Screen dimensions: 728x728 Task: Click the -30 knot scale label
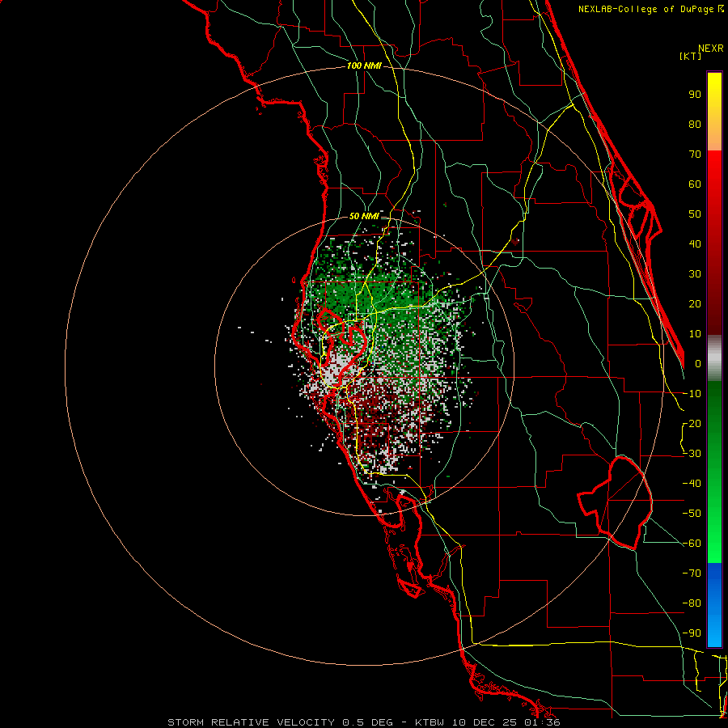(692, 454)
